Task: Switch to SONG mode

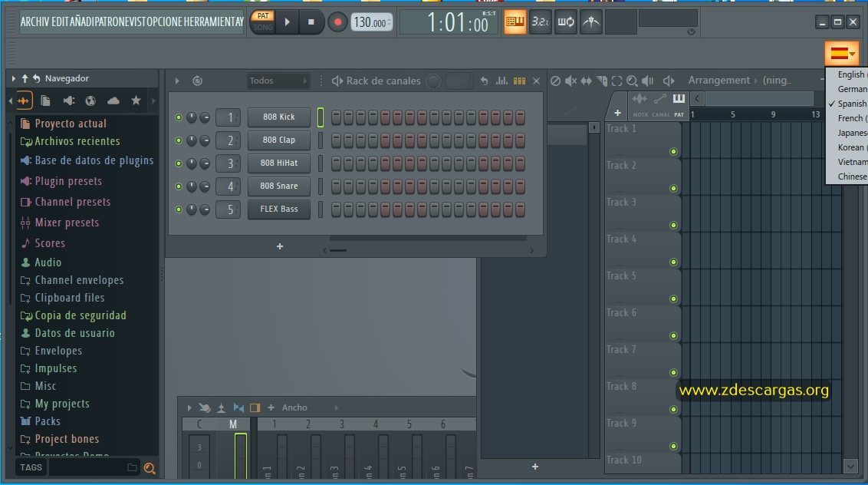Action: [x=263, y=27]
